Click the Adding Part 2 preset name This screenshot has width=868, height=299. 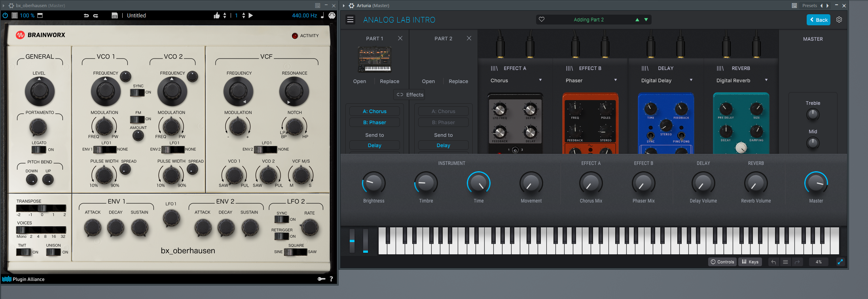[589, 20]
